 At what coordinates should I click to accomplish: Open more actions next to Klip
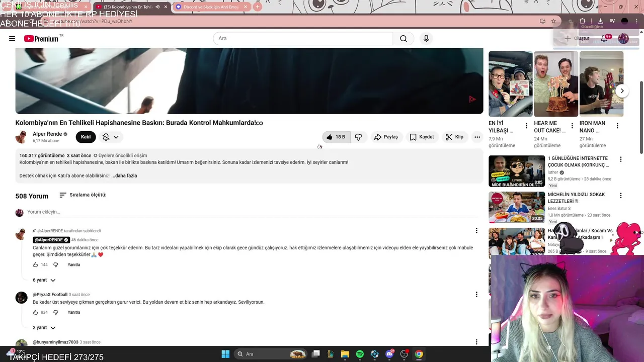(x=477, y=137)
